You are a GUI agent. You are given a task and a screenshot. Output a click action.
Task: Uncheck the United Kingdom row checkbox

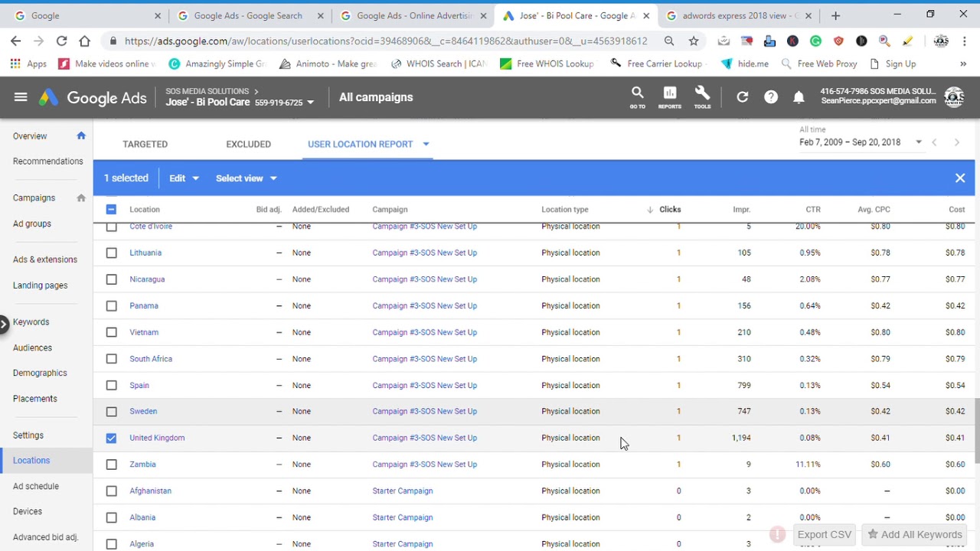pyautogui.click(x=112, y=438)
